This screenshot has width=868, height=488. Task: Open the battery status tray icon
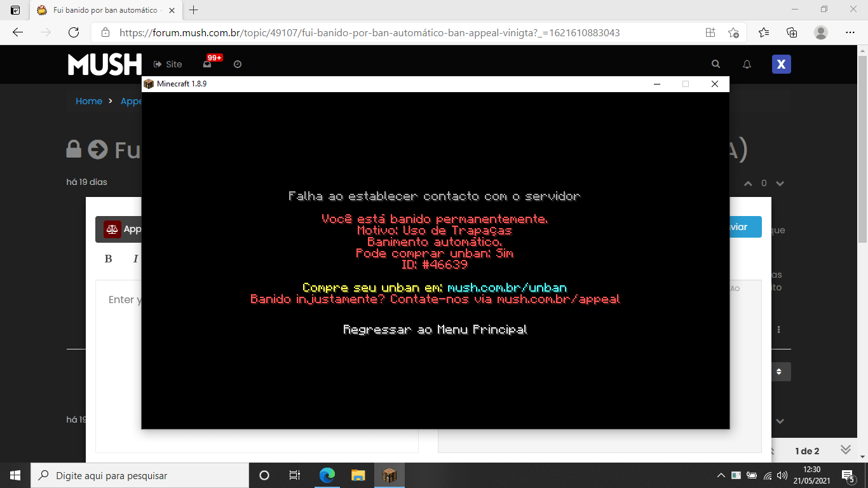[752, 475]
